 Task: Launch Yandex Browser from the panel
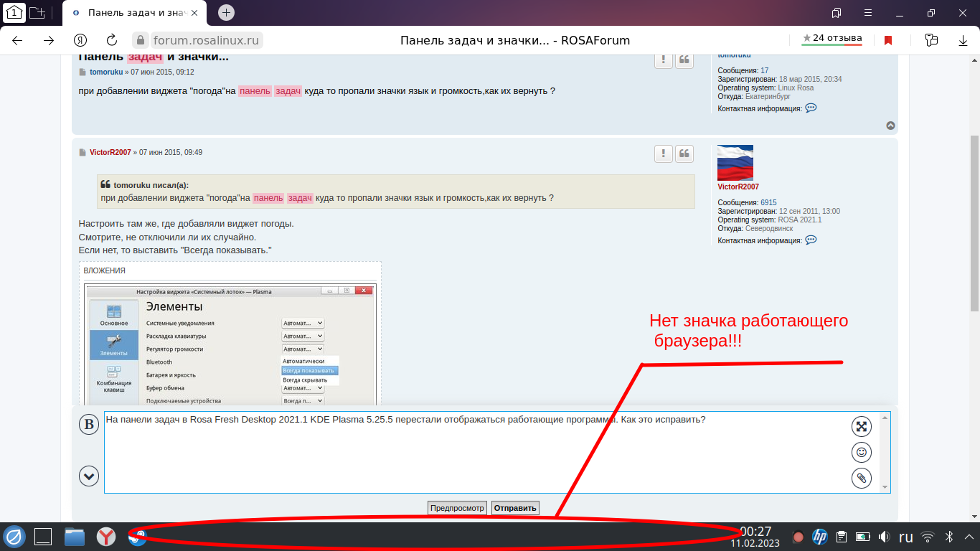106,537
